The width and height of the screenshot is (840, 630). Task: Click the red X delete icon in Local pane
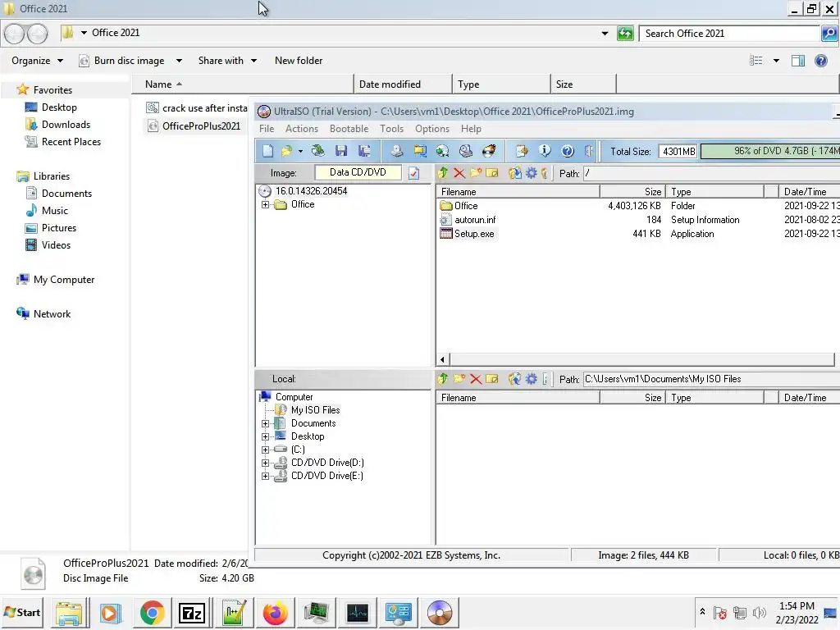coord(475,379)
